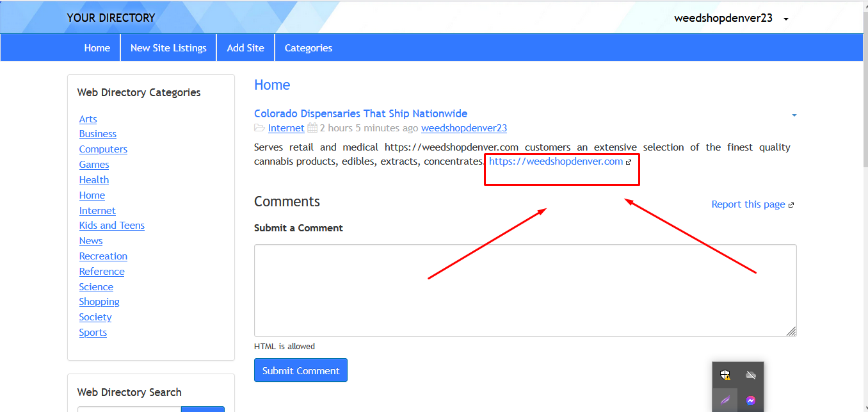Click the folder icon before Internet
Screen dimensions: 868x412
click(259, 128)
